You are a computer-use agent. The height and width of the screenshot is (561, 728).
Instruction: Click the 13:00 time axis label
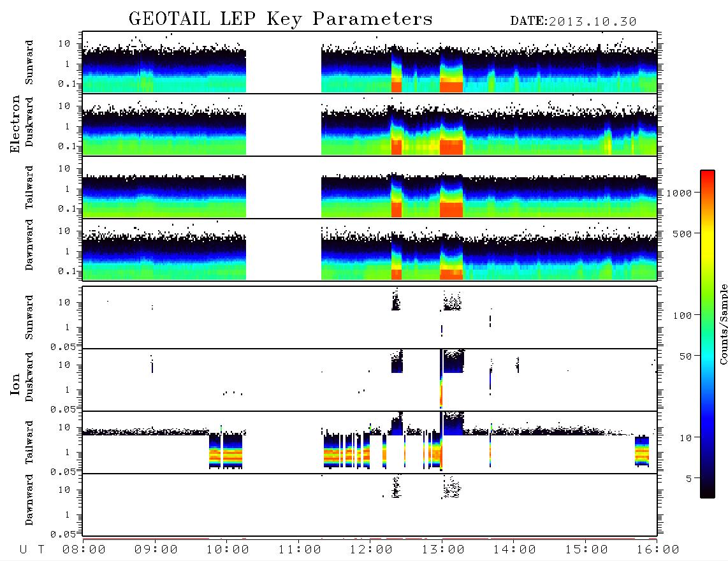pyautogui.click(x=443, y=550)
